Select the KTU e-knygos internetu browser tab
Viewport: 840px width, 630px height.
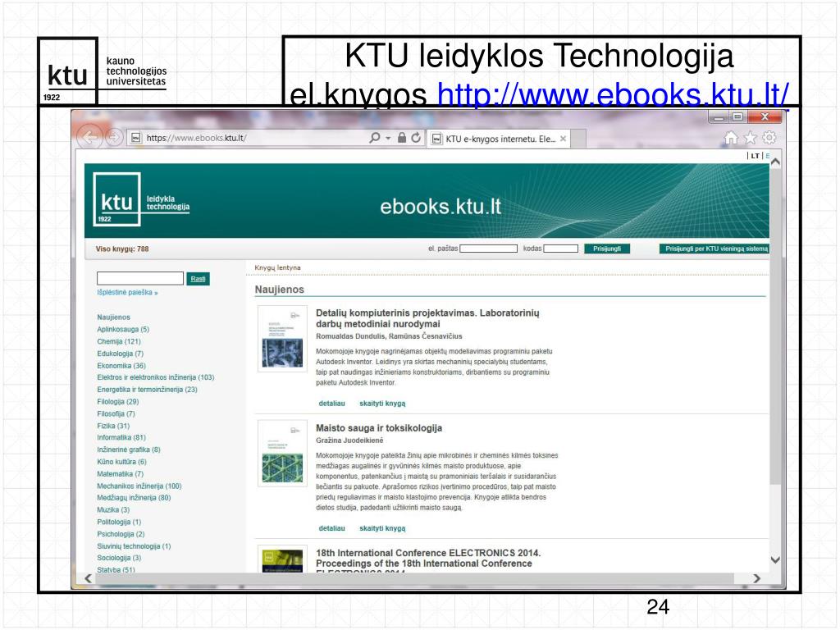click(x=498, y=139)
